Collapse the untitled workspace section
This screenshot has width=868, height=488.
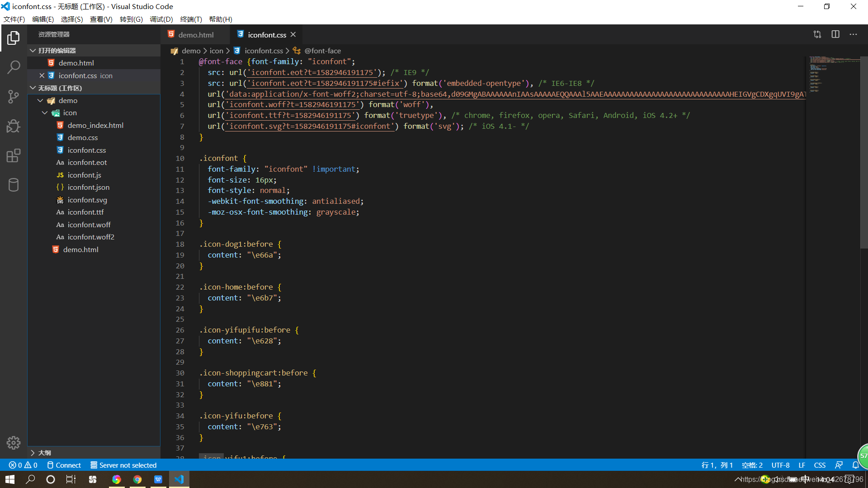pos(94,88)
